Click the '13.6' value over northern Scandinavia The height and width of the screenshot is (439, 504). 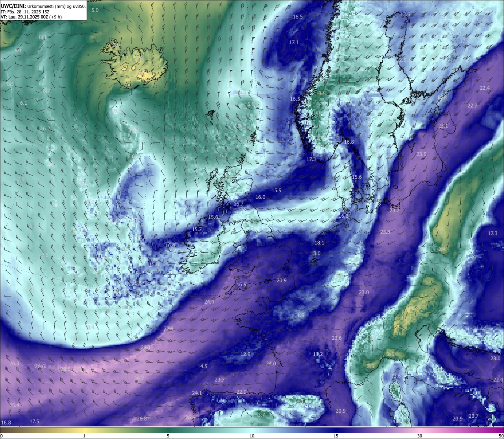pyautogui.click(x=405, y=15)
